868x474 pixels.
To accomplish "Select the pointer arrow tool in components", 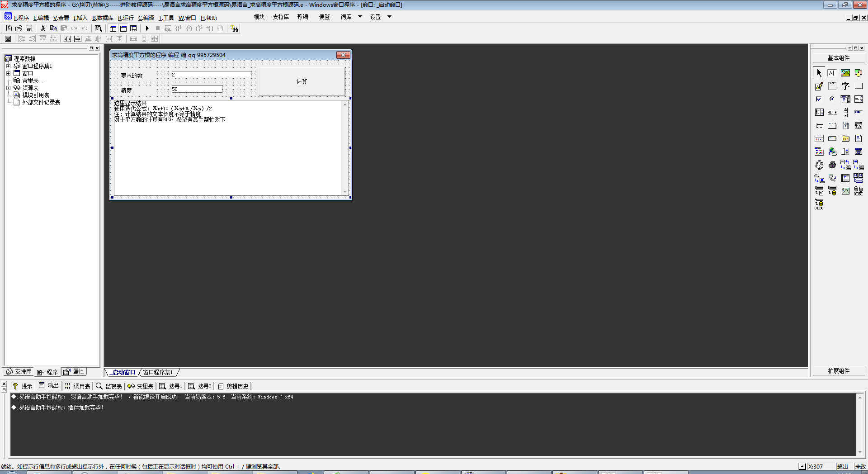I will pyautogui.click(x=819, y=73).
